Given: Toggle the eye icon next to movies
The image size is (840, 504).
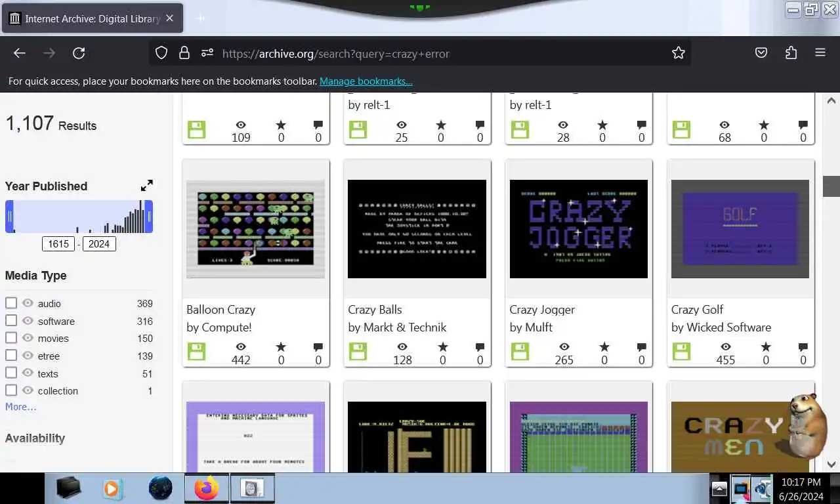Looking at the screenshot, I should 28,338.
